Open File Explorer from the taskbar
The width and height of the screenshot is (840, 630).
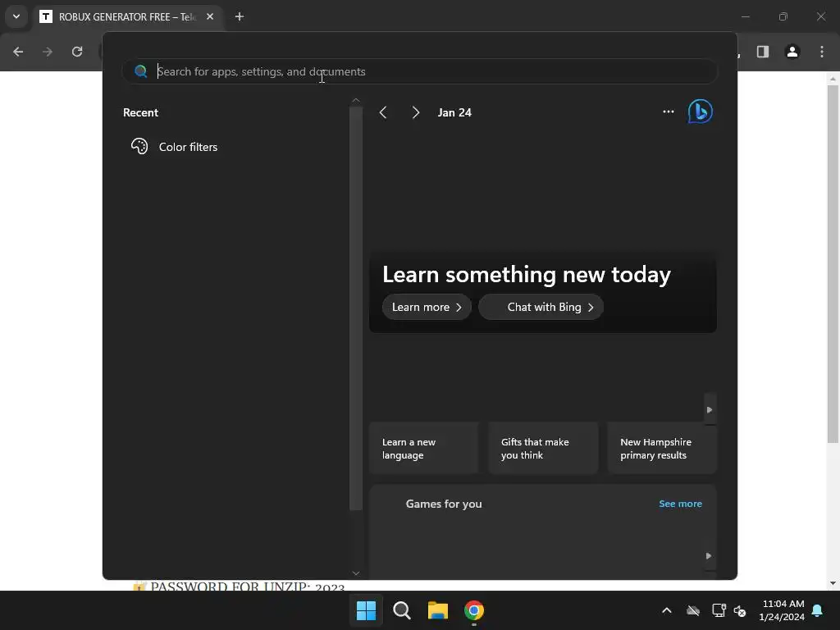tap(438, 610)
